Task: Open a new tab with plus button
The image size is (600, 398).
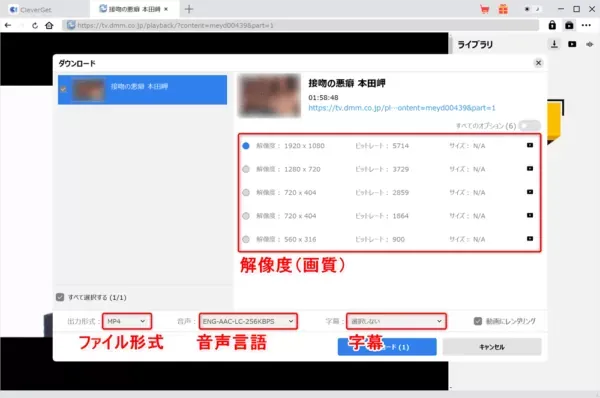Action: point(189,9)
